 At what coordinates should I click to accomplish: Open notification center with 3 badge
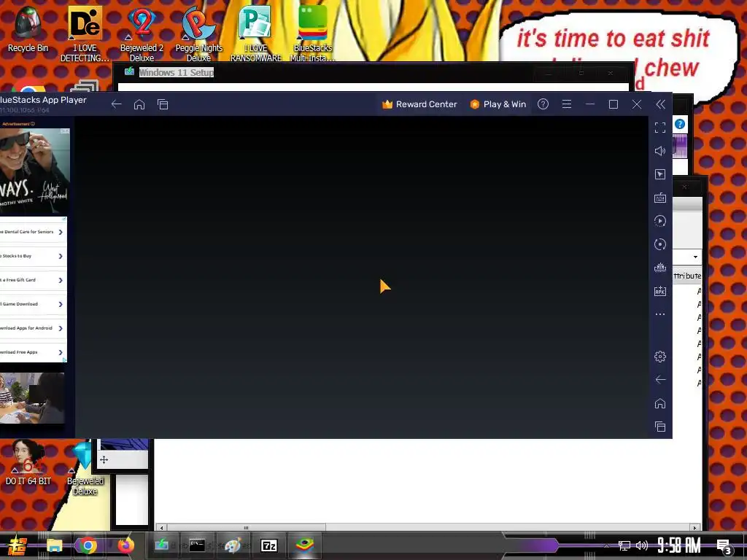coord(724,547)
